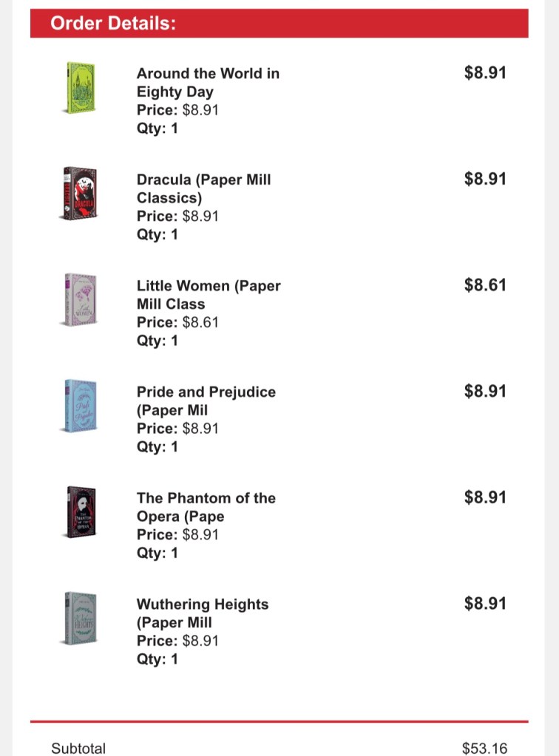Open the Phantom of the Opera cover
This screenshot has height=756, width=559.
(x=78, y=512)
